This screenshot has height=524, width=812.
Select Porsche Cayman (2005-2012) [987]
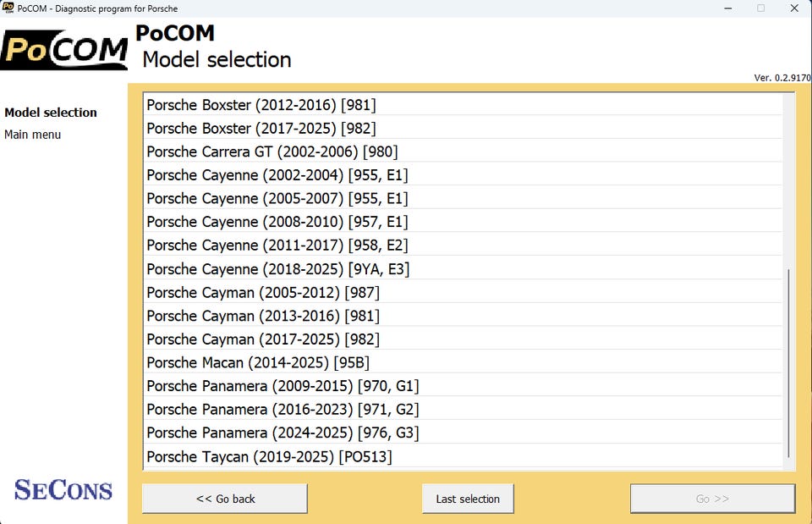click(263, 293)
